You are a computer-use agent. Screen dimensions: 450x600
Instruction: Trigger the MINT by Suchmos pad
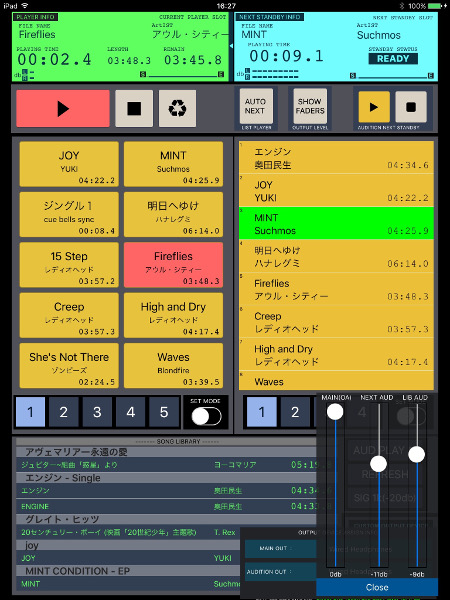coord(173,164)
